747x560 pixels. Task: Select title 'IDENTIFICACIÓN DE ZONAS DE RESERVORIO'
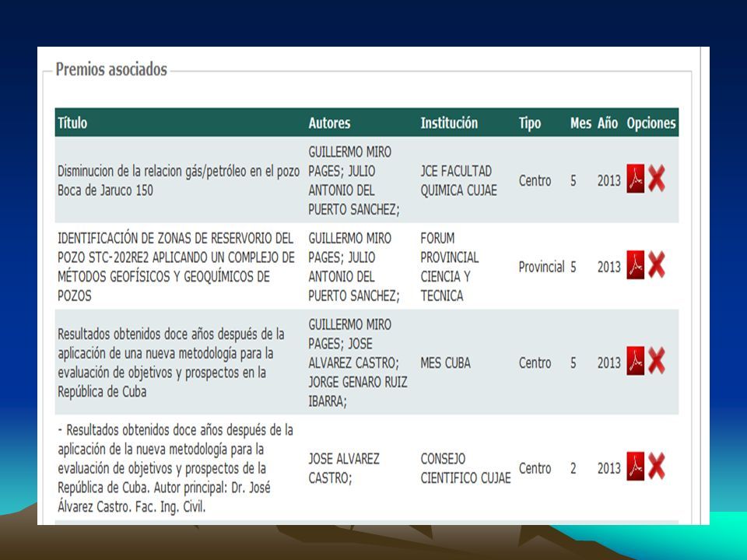[177, 267]
